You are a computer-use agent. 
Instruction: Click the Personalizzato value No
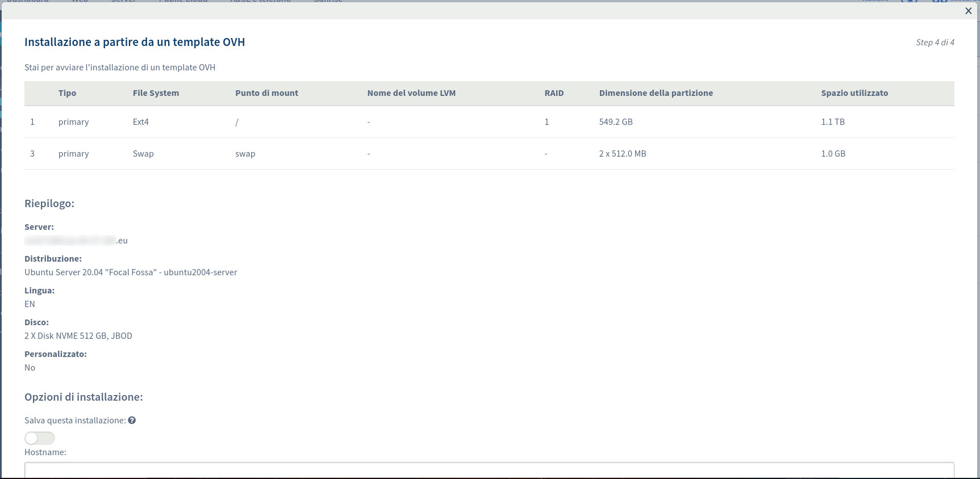click(x=30, y=368)
